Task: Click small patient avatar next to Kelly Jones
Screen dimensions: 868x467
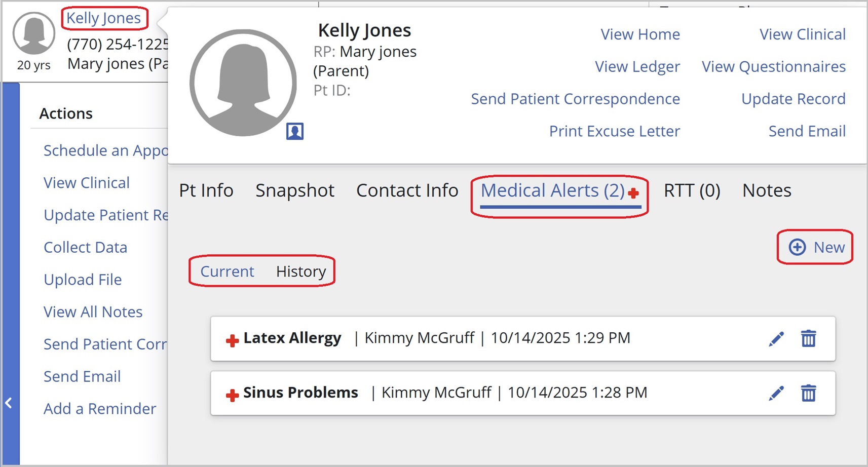Action: [x=34, y=33]
